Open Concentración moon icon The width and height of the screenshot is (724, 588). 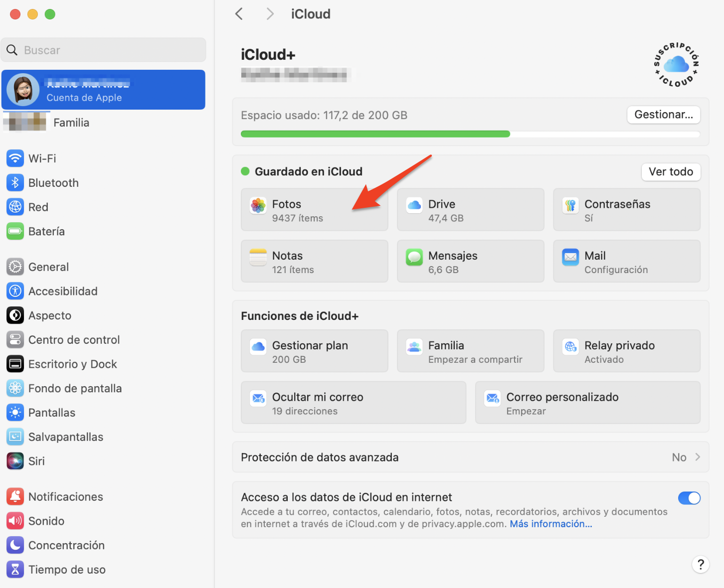[x=15, y=545]
